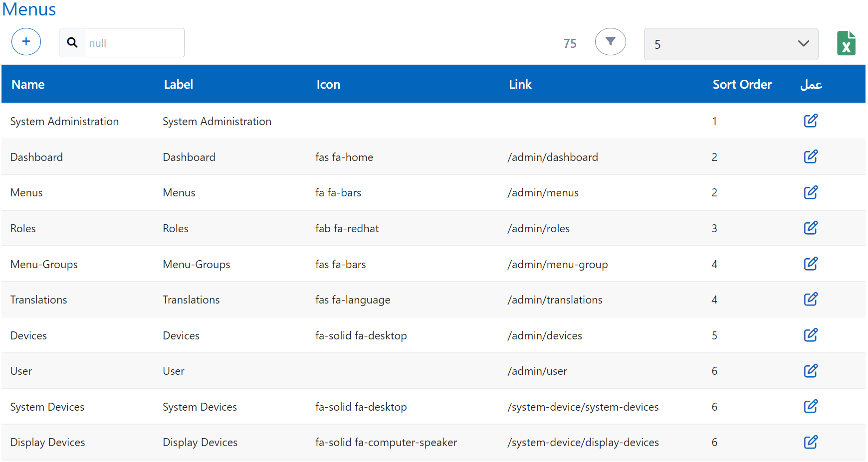Image resolution: width=868 pixels, height=462 pixels.
Task: Edit the System Administration row
Action: point(810,121)
